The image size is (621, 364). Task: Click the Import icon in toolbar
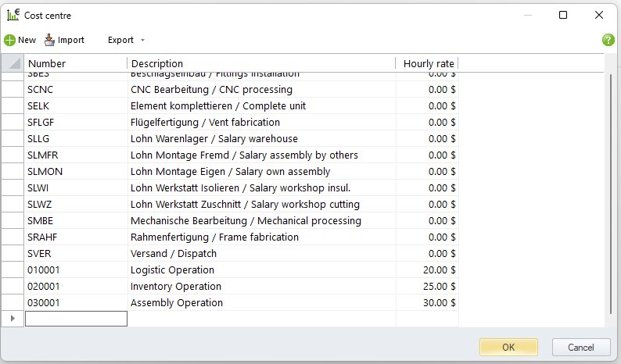(50, 40)
